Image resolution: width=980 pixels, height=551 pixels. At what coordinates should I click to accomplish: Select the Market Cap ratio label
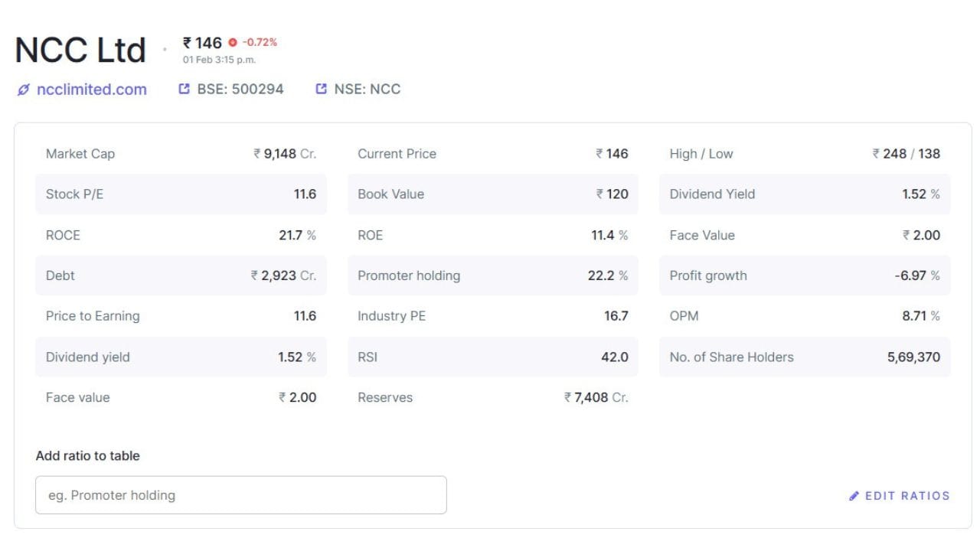tap(80, 154)
